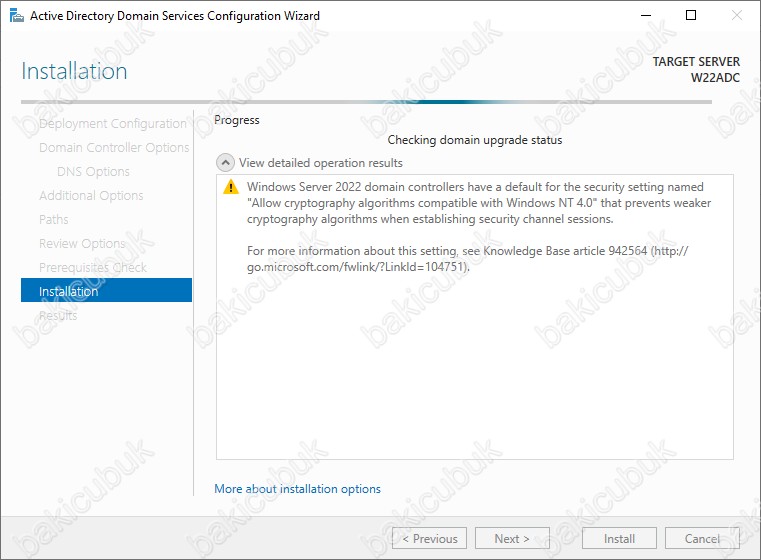Select Results step in sidebar
The height and width of the screenshot is (560, 761).
58,315
